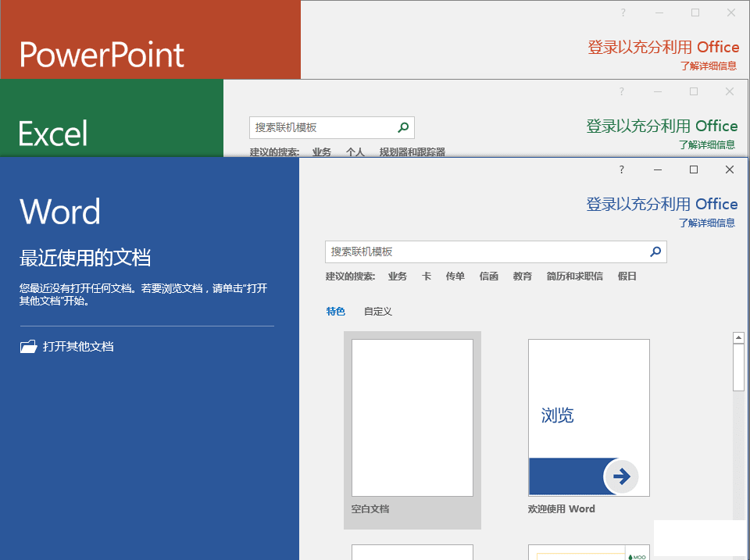This screenshot has height=560, width=750.
Task: Open 了解详细信息 link in Word window
Action: coord(707,223)
